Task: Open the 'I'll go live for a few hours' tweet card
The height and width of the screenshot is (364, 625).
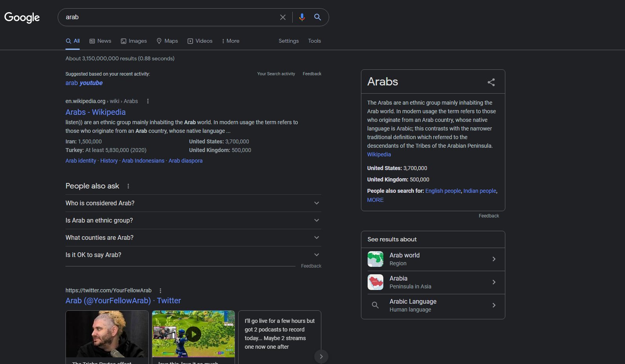Action: click(280, 337)
